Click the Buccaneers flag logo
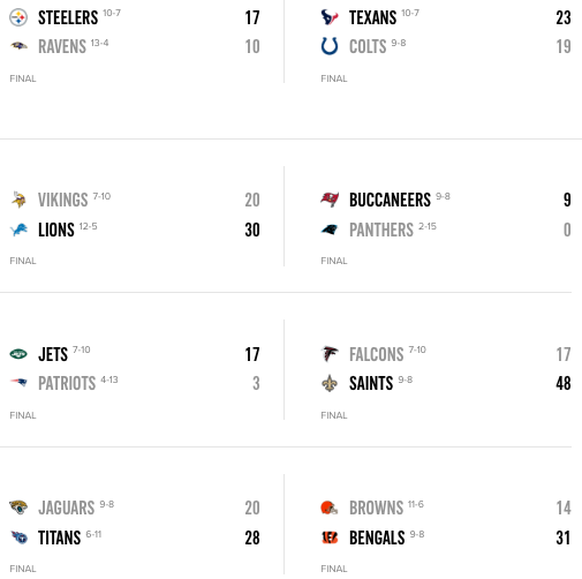This screenshot has width=582, height=579. click(x=330, y=200)
